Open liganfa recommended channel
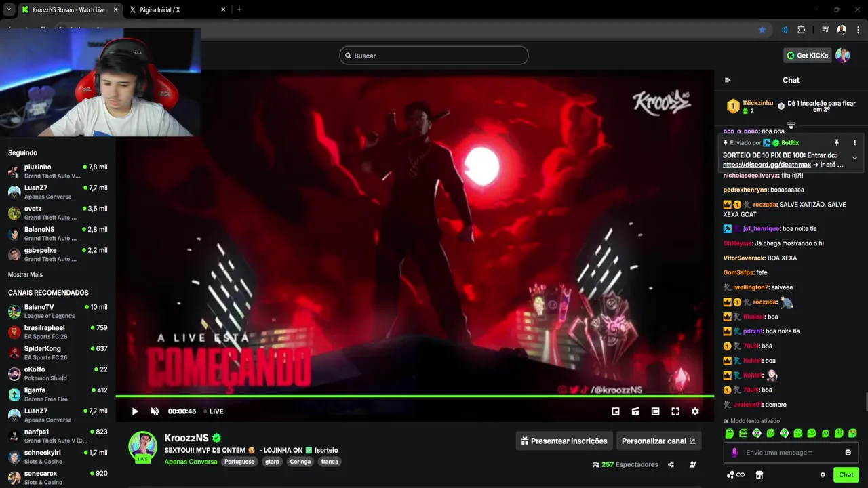 (x=58, y=394)
